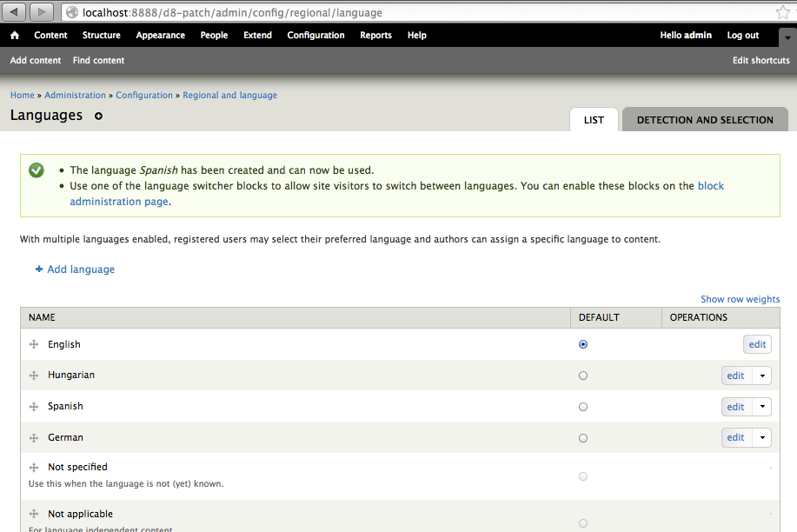Image resolution: width=797 pixels, height=532 pixels.
Task: Click the edit button for Spanish
Action: click(735, 407)
